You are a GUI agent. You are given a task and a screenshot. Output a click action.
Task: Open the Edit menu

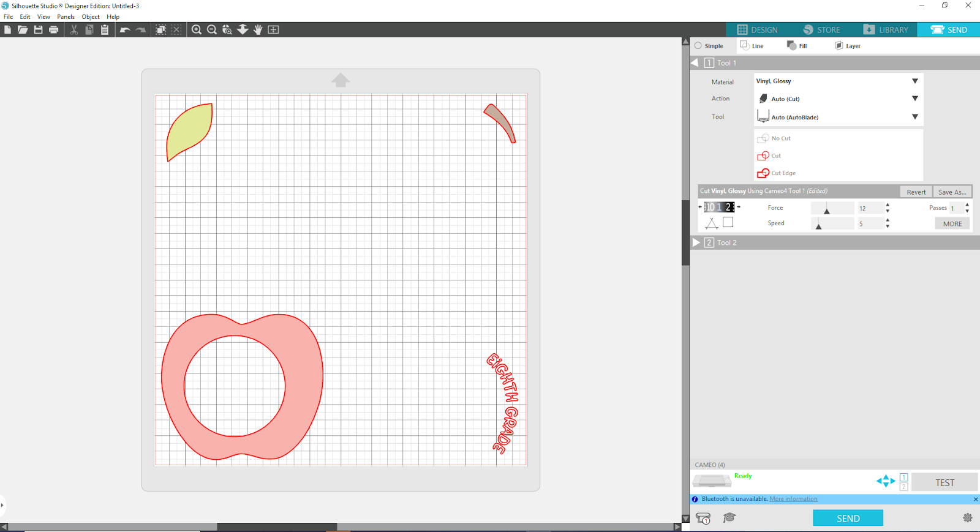25,17
